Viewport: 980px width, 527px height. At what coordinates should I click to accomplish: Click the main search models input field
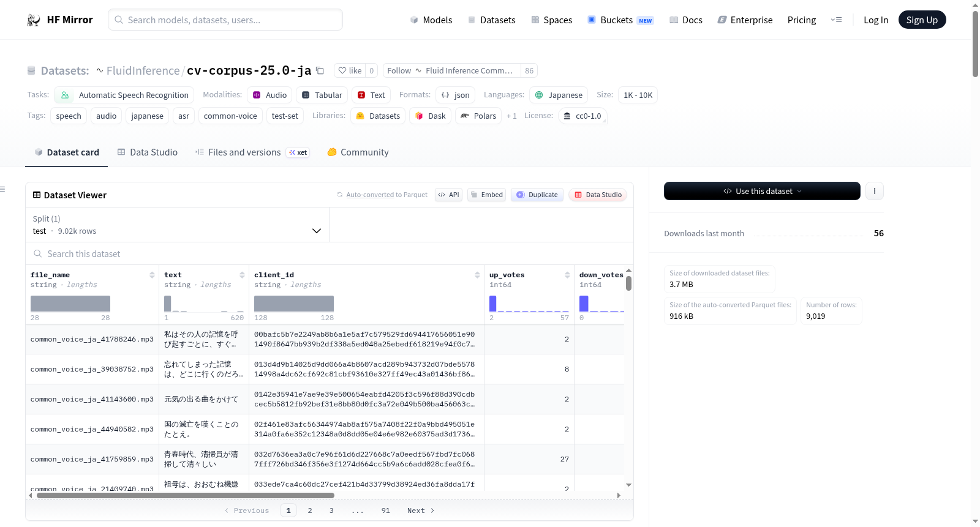point(225,20)
